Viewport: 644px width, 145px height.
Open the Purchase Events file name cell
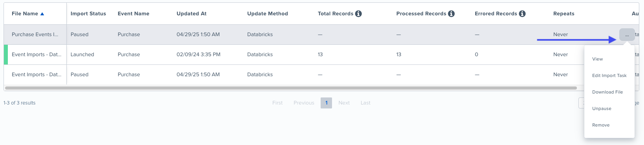click(35, 35)
